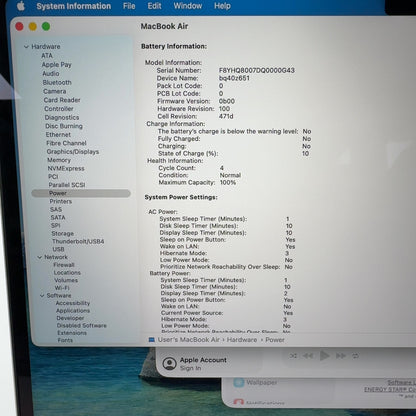Select Graphics/Displays in the sidebar
The image size is (416, 416).
click(x=73, y=152)
